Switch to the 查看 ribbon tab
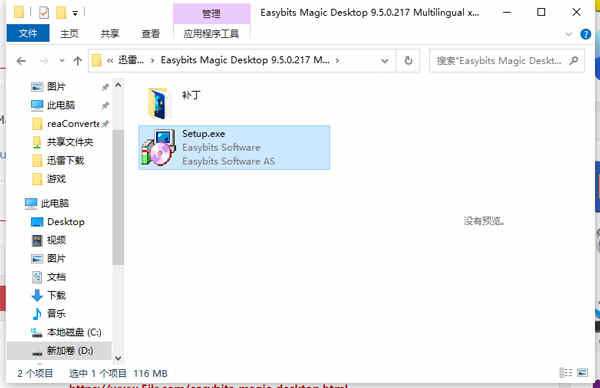Viewport: 600px width, 388px height. point(150,34)
